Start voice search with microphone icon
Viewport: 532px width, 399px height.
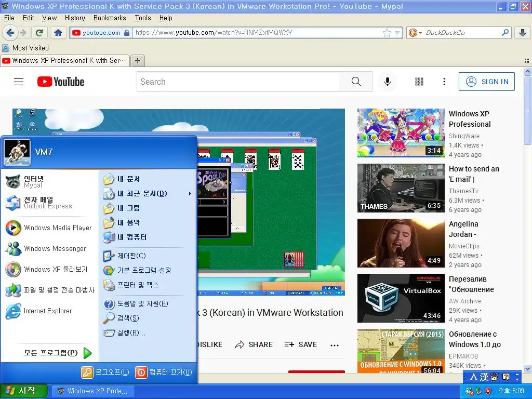(x=388, y=82)
